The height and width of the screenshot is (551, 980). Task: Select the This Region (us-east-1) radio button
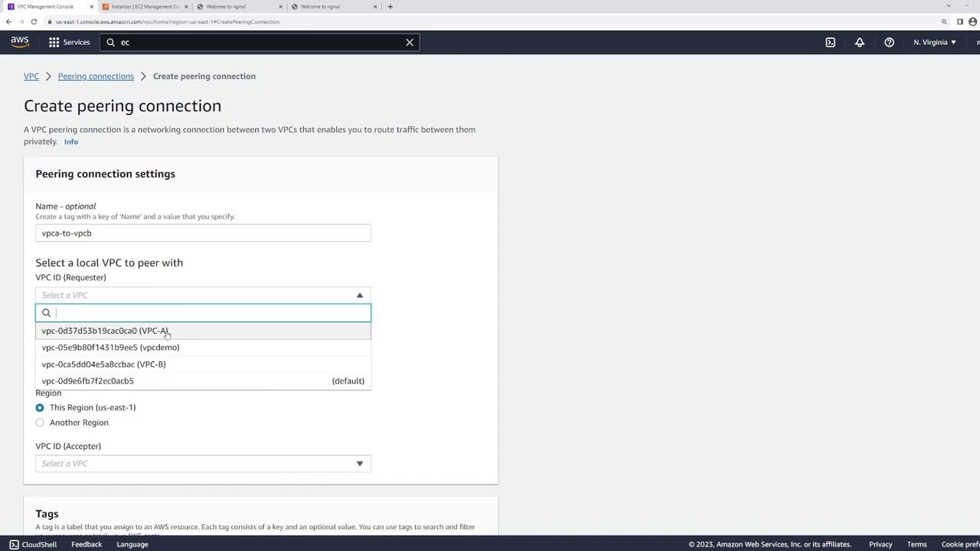click(40, 407)
